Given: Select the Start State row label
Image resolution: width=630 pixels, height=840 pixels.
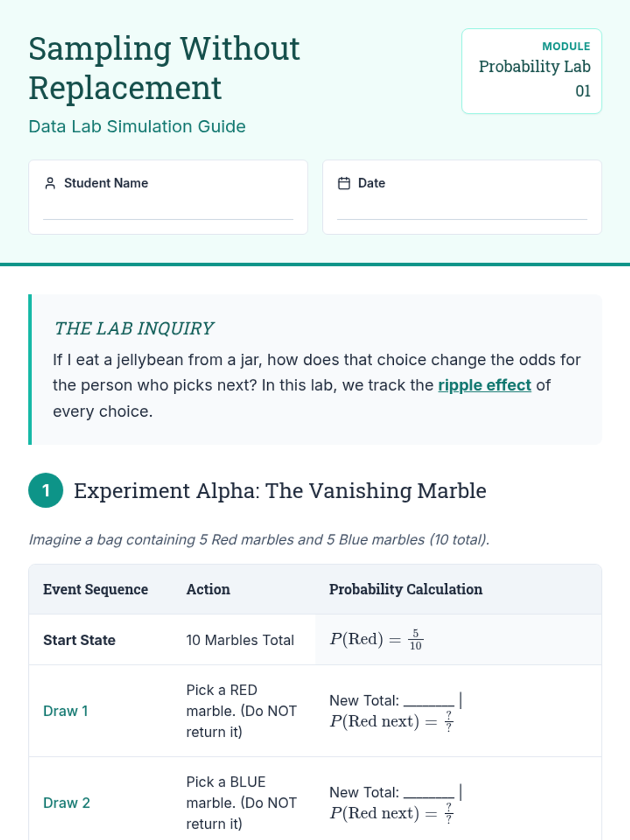Looking at the screenshot, I should [79, 640].
